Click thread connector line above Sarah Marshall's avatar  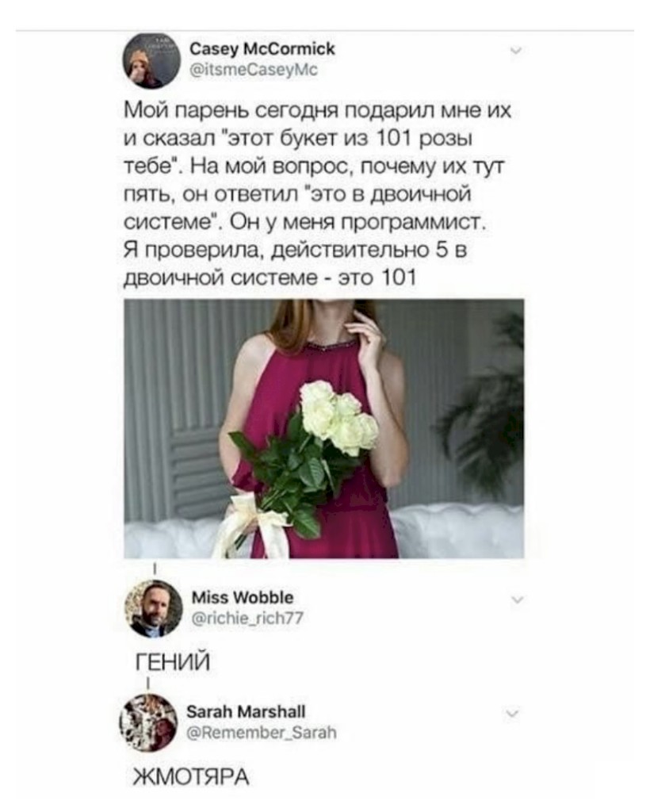(x=148, y=684)
